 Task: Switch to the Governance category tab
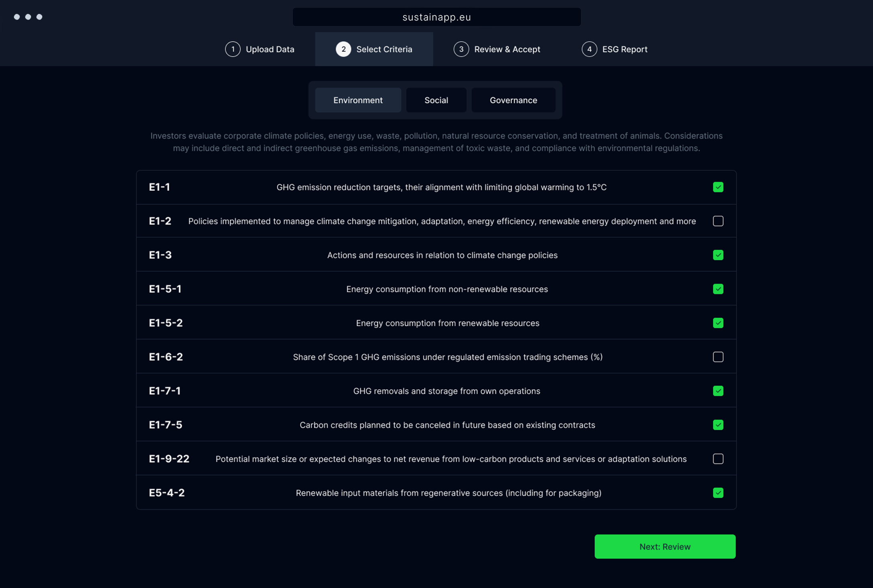click(513, 100)
